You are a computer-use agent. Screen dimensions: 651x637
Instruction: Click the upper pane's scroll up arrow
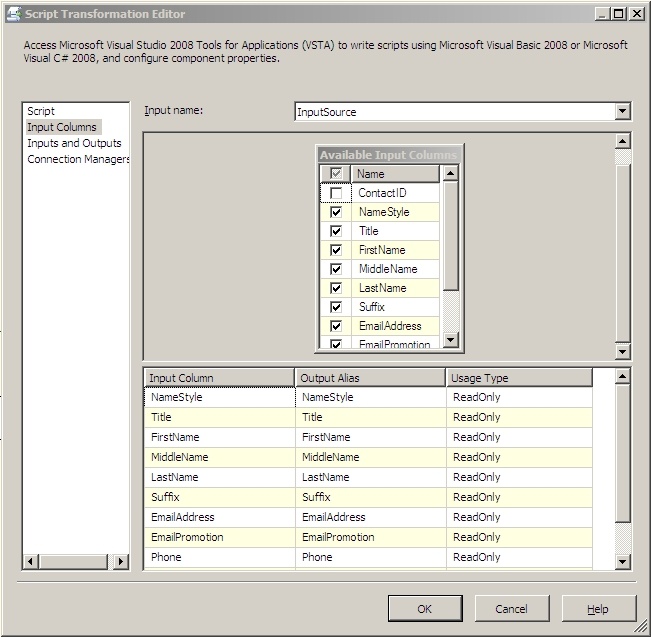pyautogui.click(x=622, y=141)
